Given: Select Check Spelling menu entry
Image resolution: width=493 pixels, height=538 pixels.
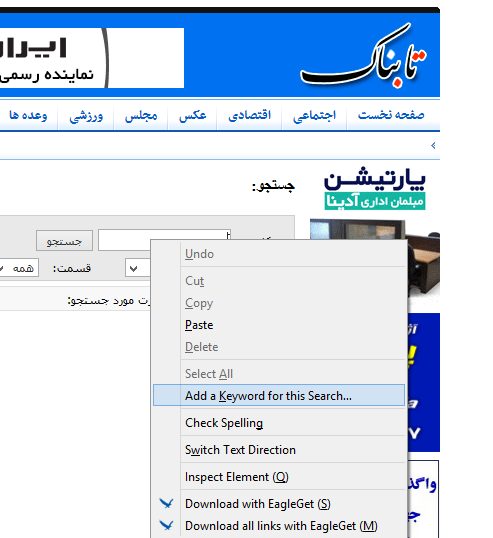Looking at the screenshot, I should click(x=224, y=423).
